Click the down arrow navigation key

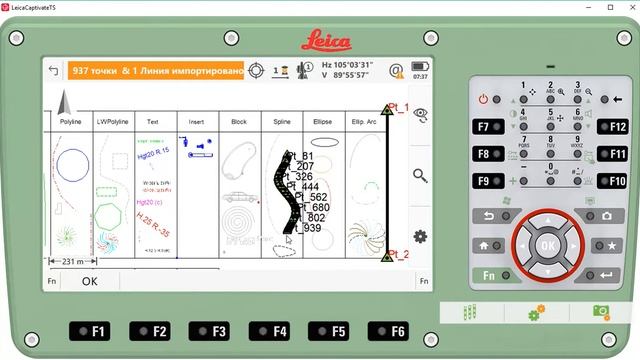(x=548, y=271)
